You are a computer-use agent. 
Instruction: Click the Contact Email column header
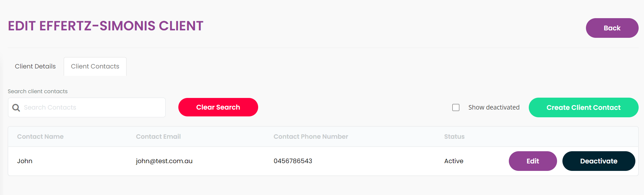[x=158, y=137]
